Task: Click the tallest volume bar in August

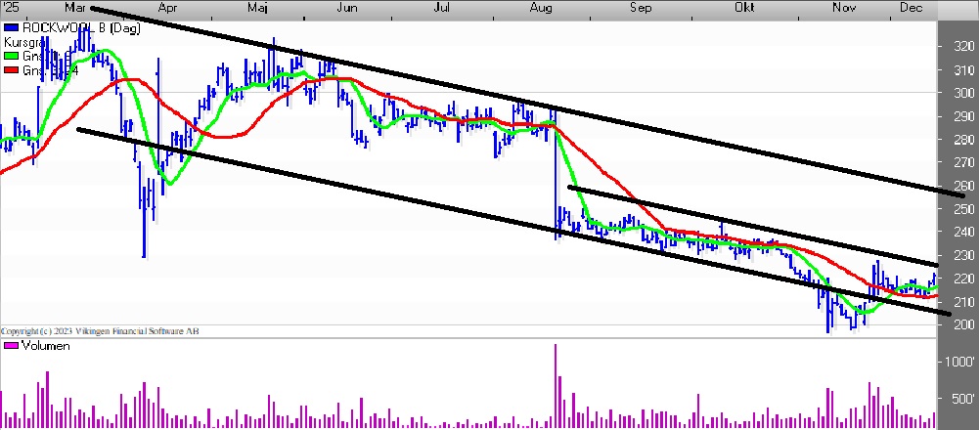Action: pos(556,386)
